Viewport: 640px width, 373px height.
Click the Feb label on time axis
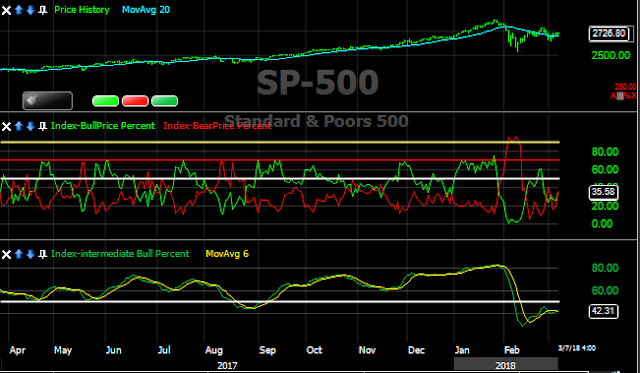[x=511, y=350]
